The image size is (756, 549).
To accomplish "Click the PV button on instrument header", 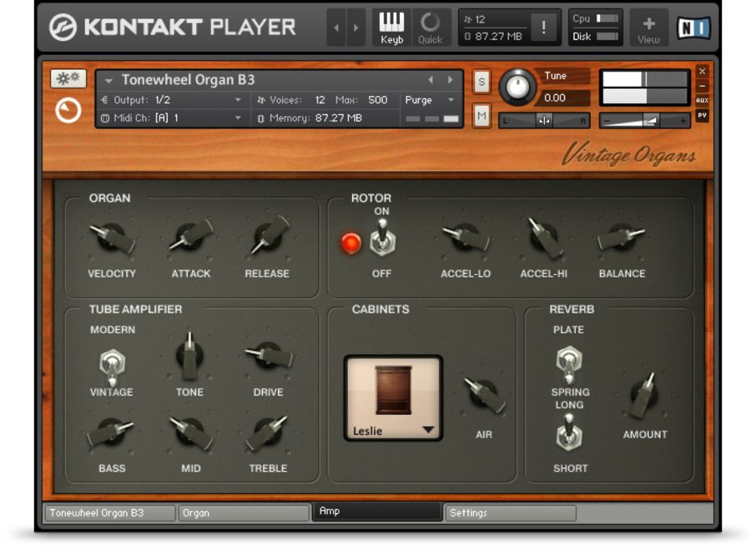I will pyautogui.click(x=702, y=116).
